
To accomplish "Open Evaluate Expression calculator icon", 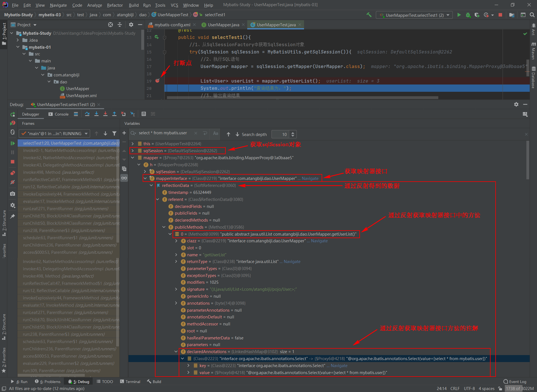I will pyautogui.click(x=144, y=114).
